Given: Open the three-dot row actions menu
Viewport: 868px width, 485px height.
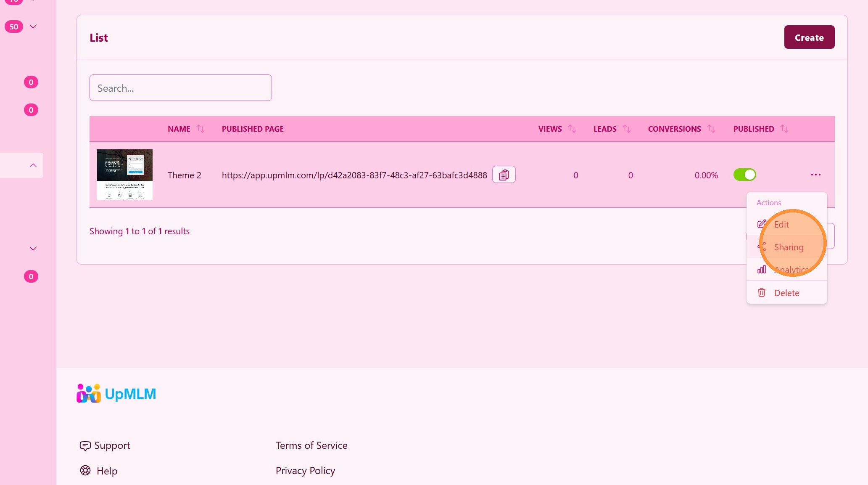Looking at the screenshot, I should [x=815, y=175].
